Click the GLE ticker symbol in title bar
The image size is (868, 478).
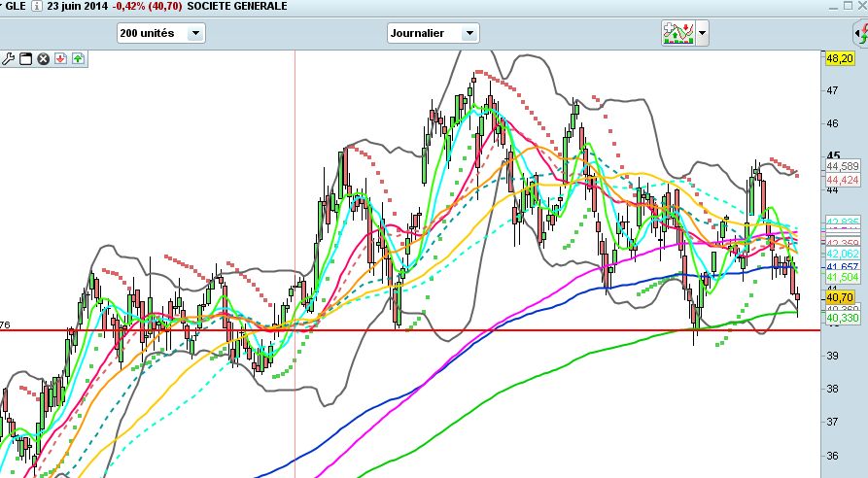(x=16, y=6)
